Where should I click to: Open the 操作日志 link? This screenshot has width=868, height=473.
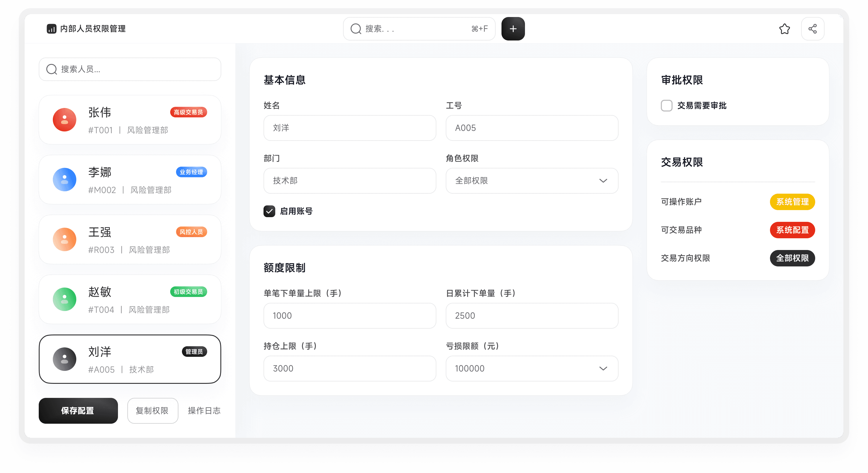tap(204, 411)
